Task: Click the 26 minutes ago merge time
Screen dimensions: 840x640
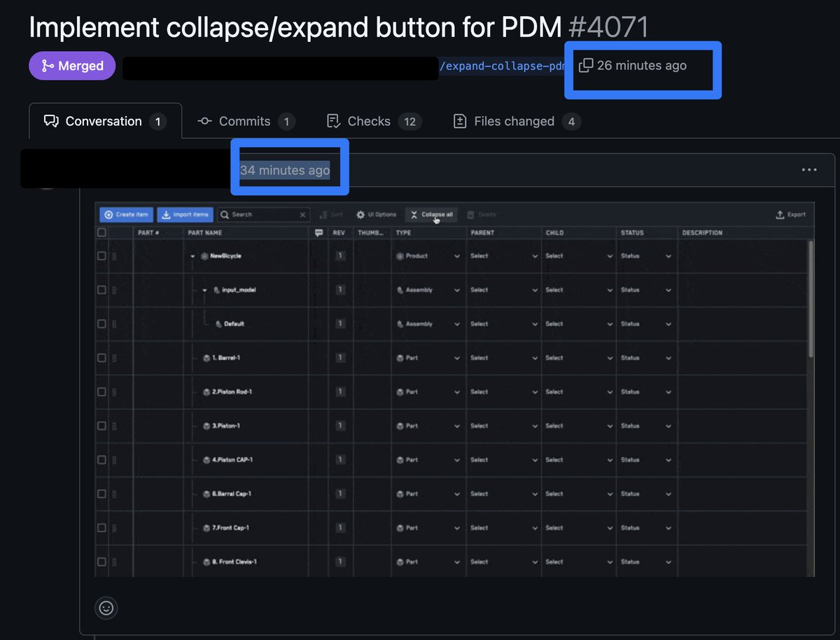Action: (x=642, y=65)
